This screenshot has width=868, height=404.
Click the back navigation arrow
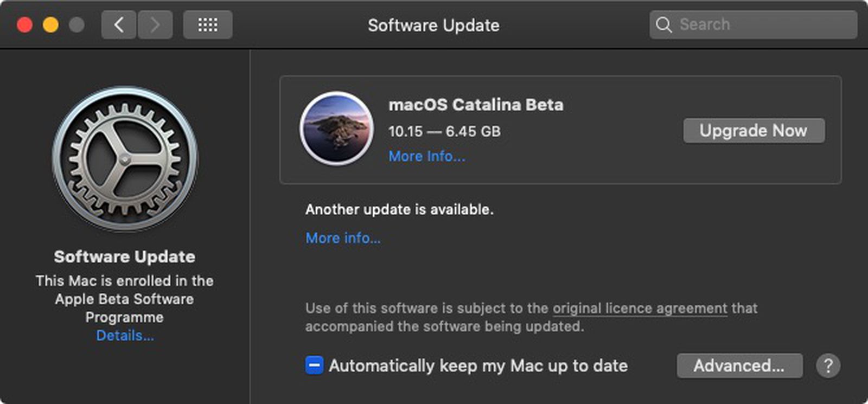pyautogui.click(x=119, y=25)
